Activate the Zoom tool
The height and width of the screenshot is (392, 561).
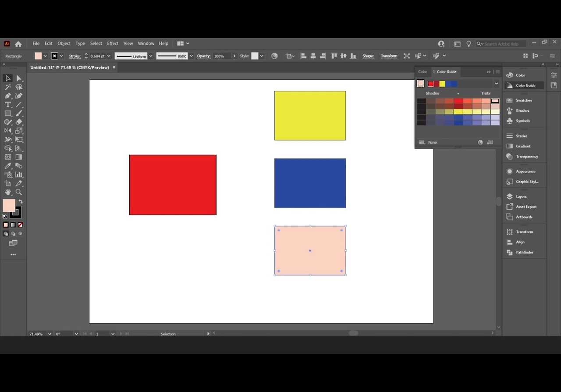pyautogui.click(x=19, y=192)
